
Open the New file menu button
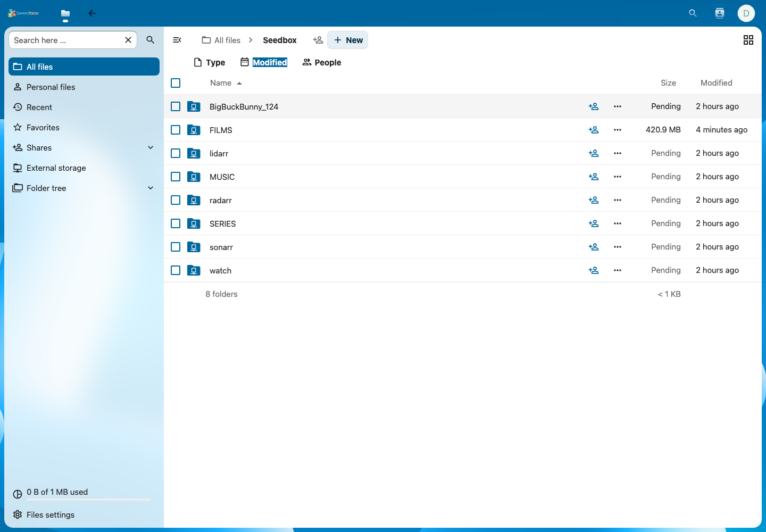[x=348, y=40]
